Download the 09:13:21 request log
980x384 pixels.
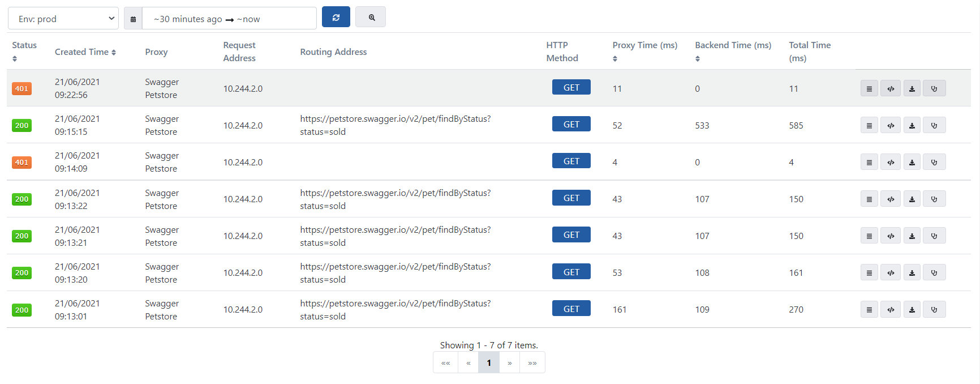(912, 236)
